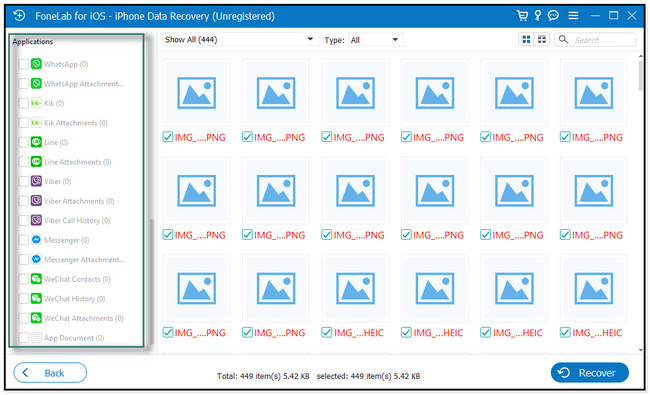Tick the Viber Call History checkbox
This screenshot has height=395, width=650.
24,221
